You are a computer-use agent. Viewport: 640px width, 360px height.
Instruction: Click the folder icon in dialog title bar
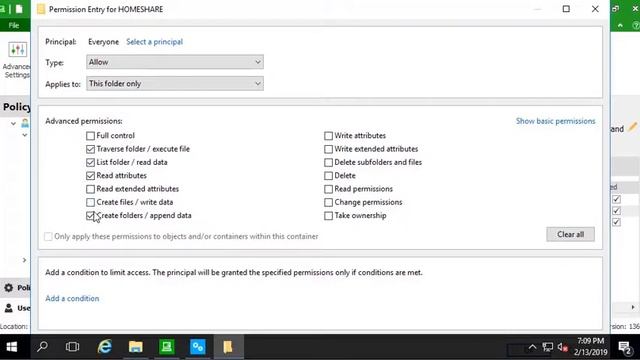pyautogui.click(x=41, y=9)
